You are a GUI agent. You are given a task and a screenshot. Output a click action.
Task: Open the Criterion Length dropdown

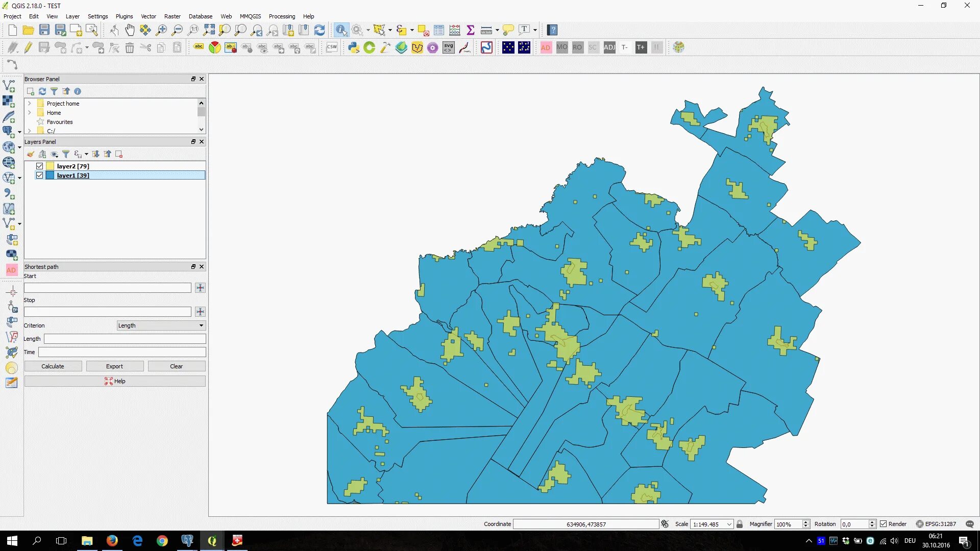coord(161,325)
